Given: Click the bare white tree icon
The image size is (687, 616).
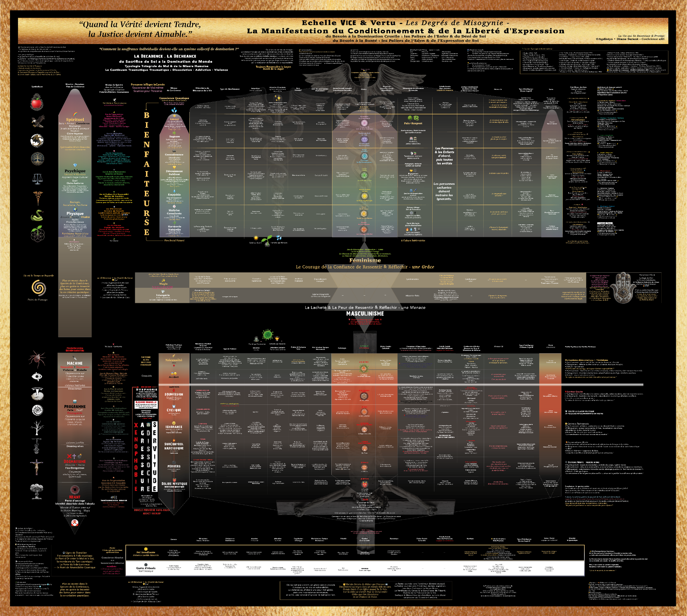Looking at the screenshot, I should 37,428.
